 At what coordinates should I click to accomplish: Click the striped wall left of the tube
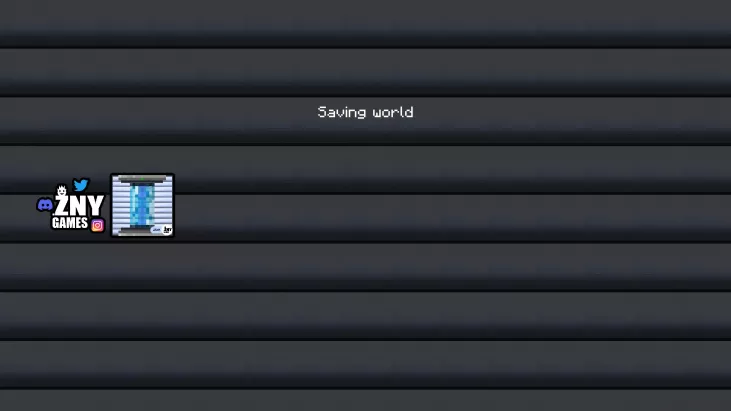point(122,205)
